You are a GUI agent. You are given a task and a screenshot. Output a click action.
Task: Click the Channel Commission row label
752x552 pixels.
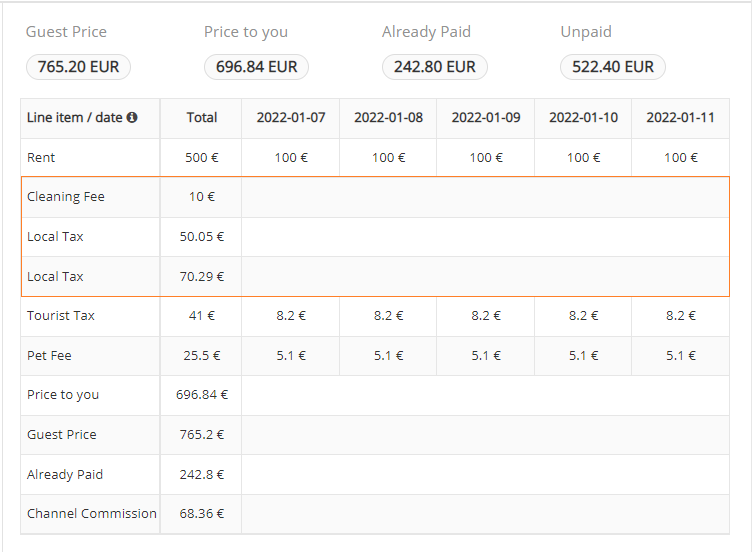click(x=91, y=514)
